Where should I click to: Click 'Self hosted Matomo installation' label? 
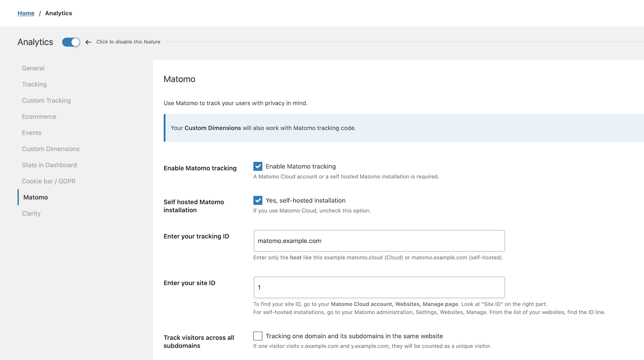pyautogui.click(x=194, y=206)
